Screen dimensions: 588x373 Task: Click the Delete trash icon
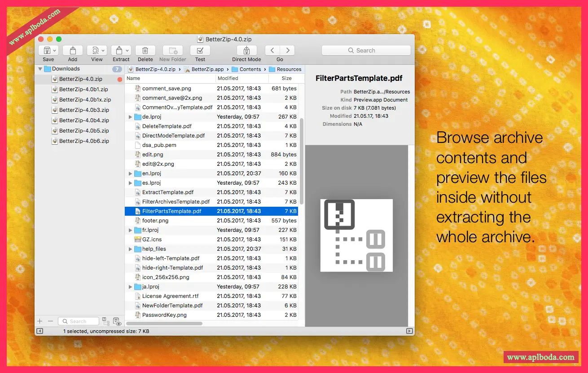tap(145, 51)
